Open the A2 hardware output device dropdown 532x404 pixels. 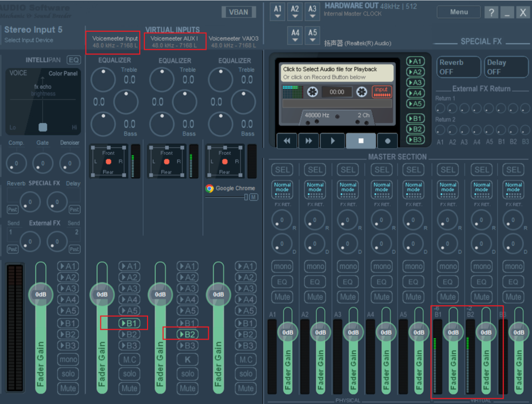pyautogui.click(x=295, y=11)
